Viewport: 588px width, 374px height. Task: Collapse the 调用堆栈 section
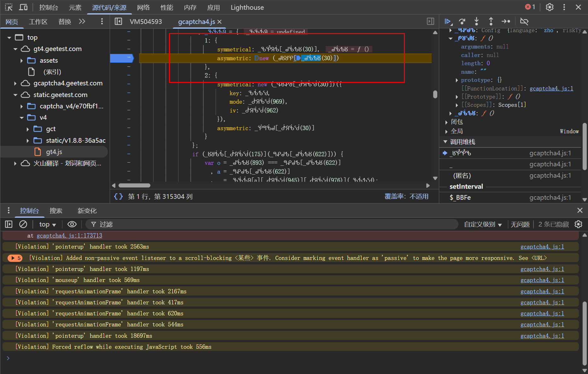(x=445, y=142)
